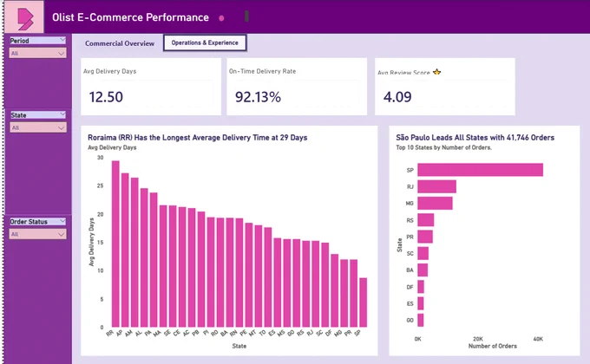Select the PR bar in delivery days chart
Image resolution: width=590 pixels, height=364 pixels.
354,293
